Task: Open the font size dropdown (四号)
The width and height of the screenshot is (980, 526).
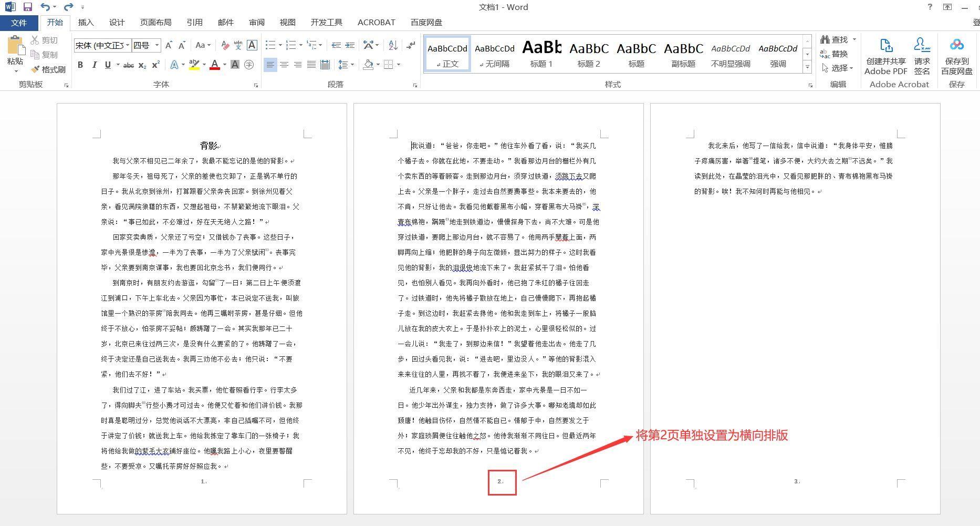Action: pos(157,46)
